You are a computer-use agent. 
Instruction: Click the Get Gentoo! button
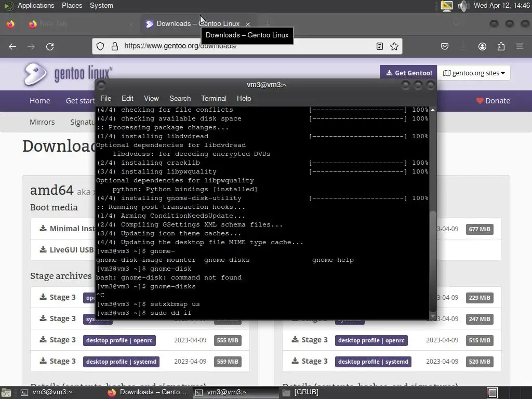pos(408,73)
